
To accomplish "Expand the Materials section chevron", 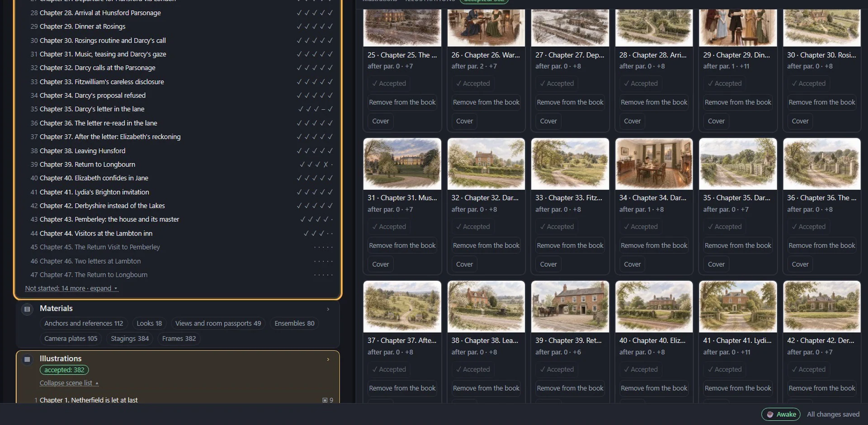I will coord(328,309).
